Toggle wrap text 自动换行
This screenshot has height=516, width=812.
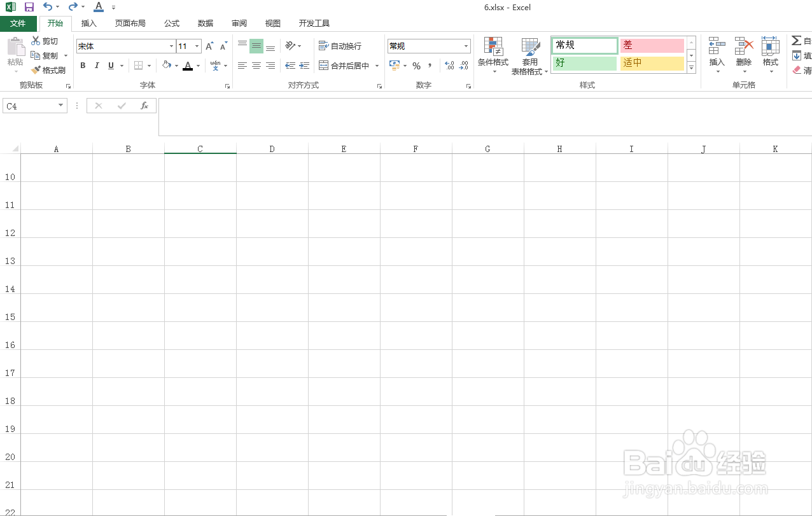click(x=340, y=46)
